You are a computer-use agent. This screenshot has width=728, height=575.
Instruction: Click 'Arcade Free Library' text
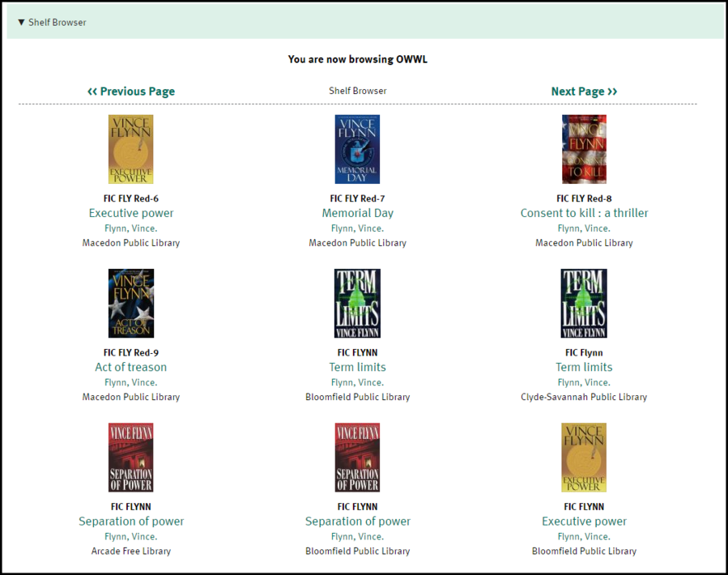pyautogui.click(x=131, y=552)
